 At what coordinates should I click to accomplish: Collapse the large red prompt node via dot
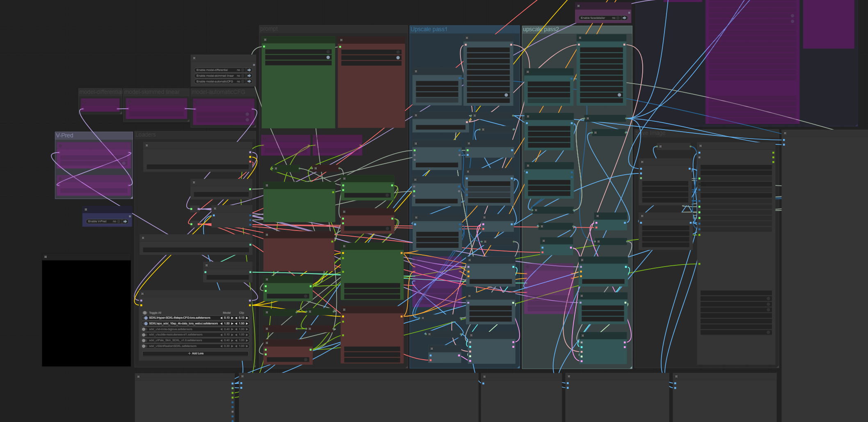point(341,40)
